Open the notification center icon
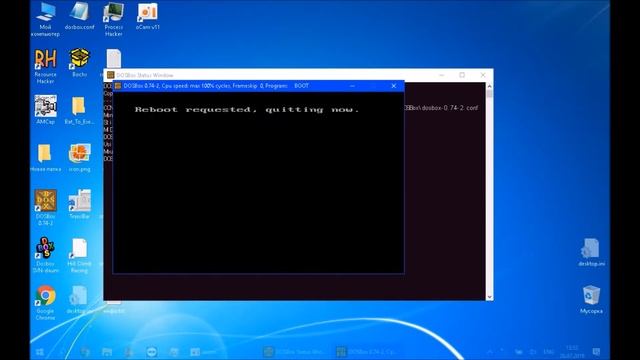The height and width of the screenshot is (360, 640). click(x=596, y=352)
